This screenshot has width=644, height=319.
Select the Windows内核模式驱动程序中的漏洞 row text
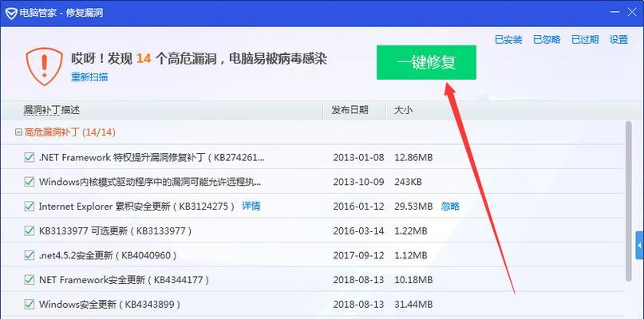click(x=150, y=182)
